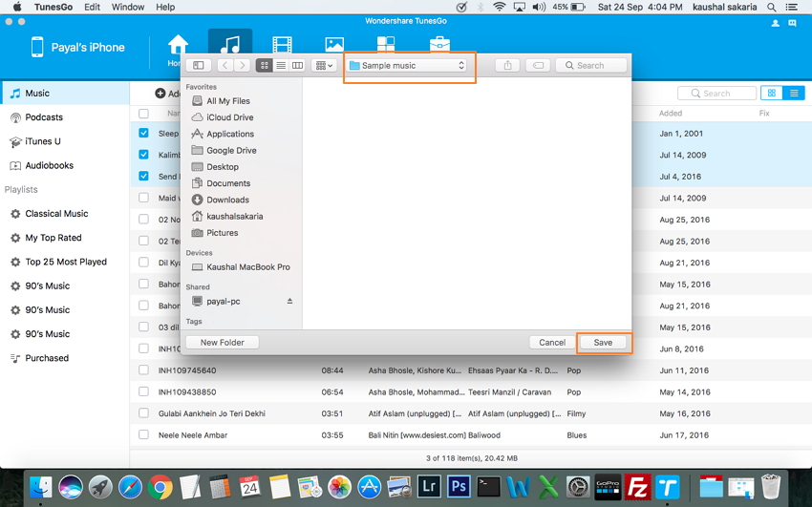Click Cancel in save dialog
The width and height of the screenshot is (812, 507).
(x=552, y=343)
